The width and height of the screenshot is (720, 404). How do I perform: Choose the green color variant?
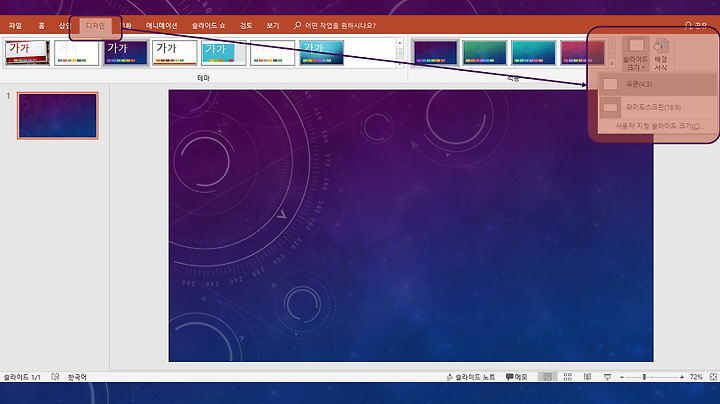click(484, 53)
